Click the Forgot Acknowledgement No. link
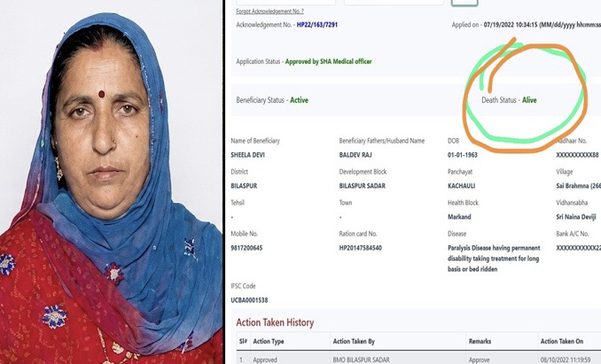This screenshot has height=364, width=601. [x=269, y=12]
